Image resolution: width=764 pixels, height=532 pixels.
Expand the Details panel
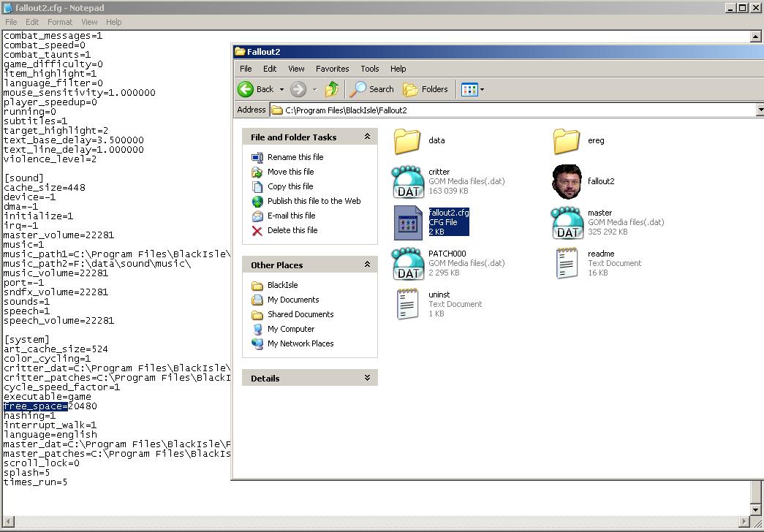tap(368, 378)
